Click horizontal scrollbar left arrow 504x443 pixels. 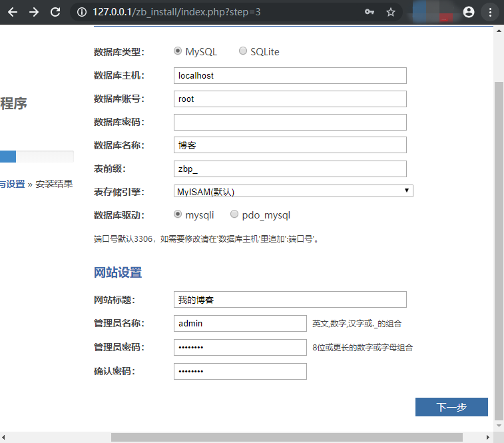pos(3,437)
